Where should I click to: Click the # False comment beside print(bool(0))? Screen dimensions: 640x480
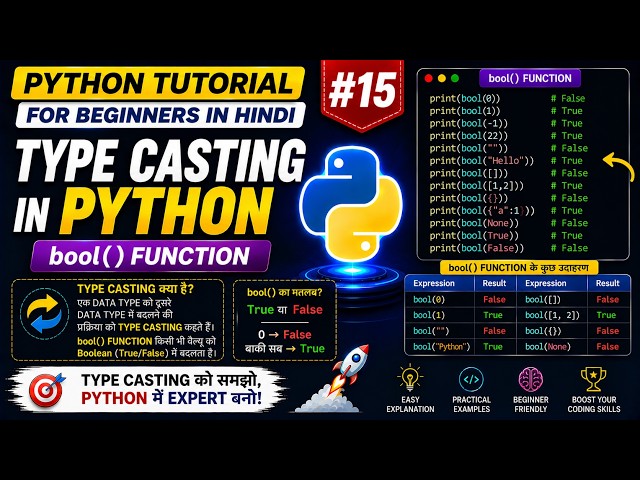(568, 98)
